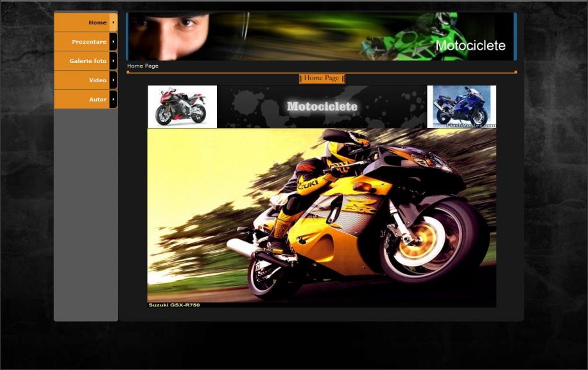Click the Suzuki GSX-R750 caption text
The width and height of the screenshot is (588, 370).
click(x=174, y=304)
